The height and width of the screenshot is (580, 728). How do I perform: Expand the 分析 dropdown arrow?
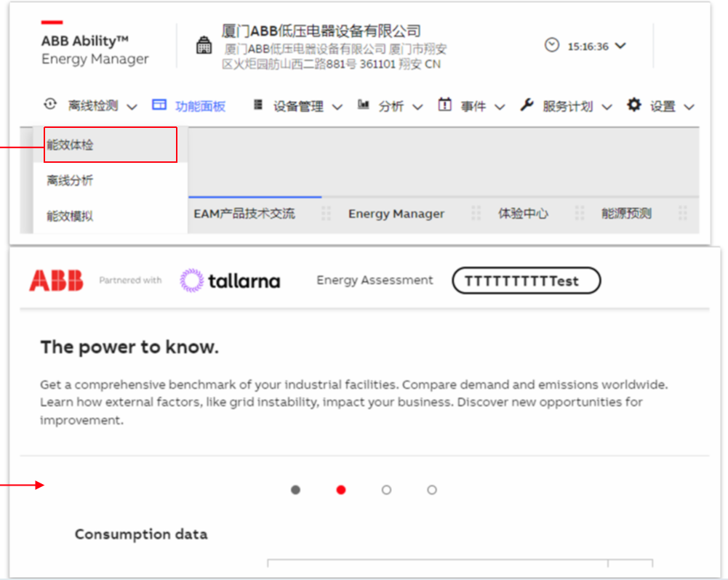(417, 107)
